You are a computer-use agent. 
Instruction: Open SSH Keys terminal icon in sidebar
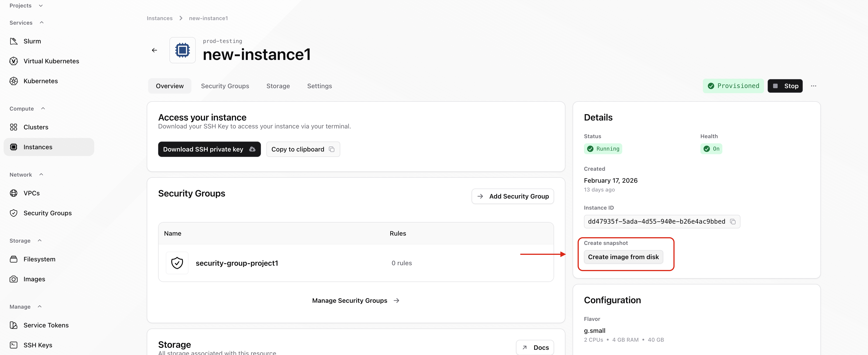(14, 345)
